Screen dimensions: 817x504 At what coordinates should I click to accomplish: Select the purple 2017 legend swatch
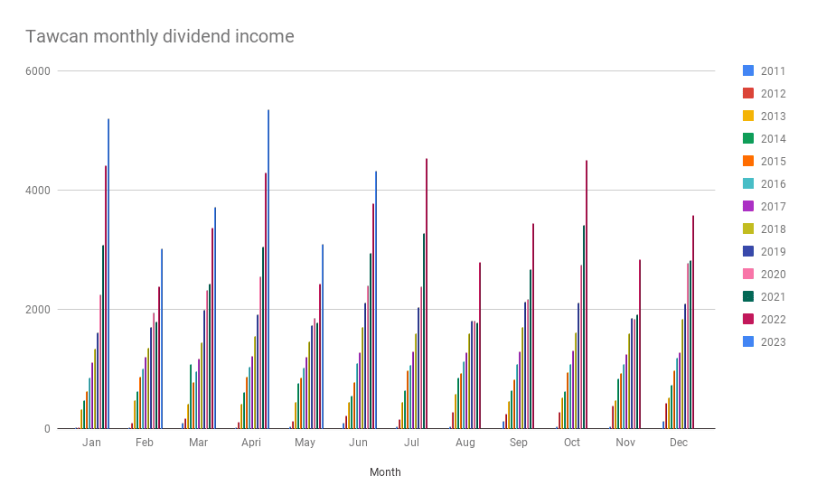coord(747,207)
